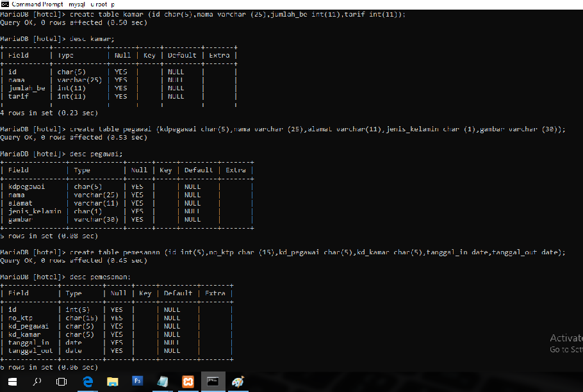Select 'kd_kamar' field in pemesanan table
Viewport: 583px width, 392px height.
[24, 334]
